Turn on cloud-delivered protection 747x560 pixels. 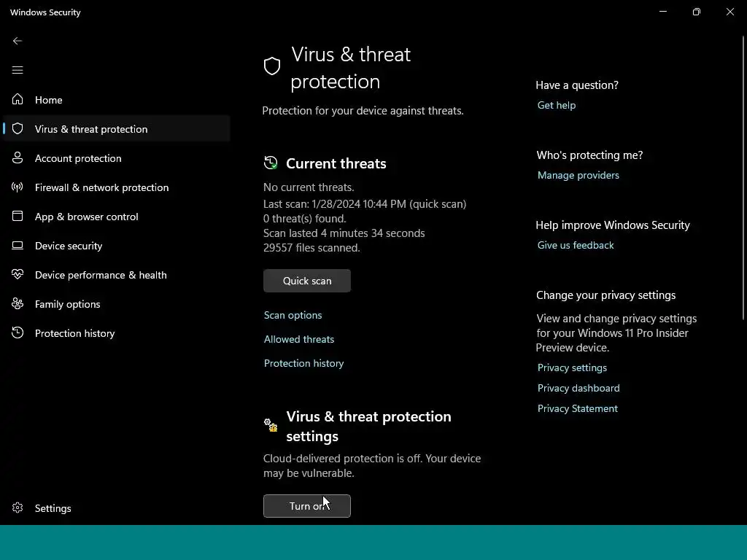[307, 506]
